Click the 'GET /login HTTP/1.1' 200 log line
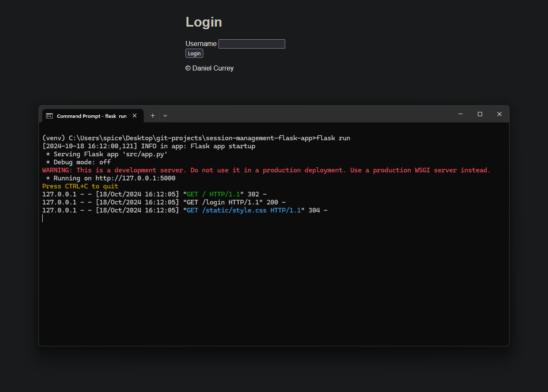Image resolution: width=548 pixels, height=392 pixels. coord(164,202)
